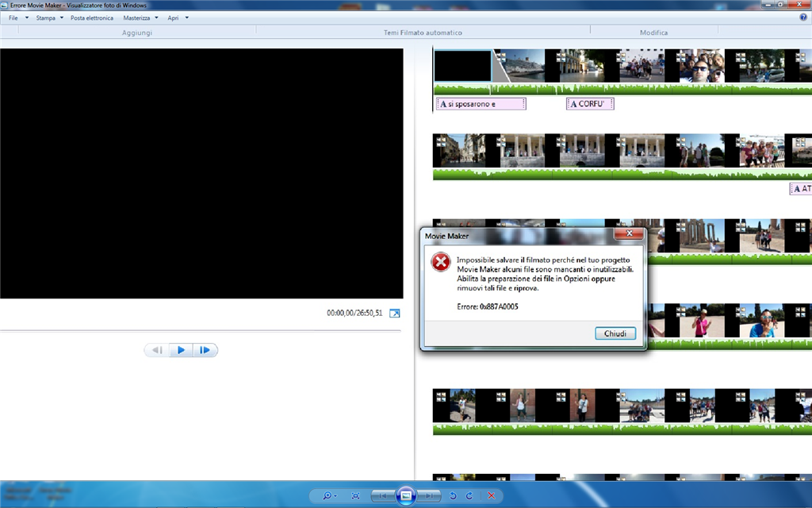Step to the previous frame

click(156, 350)
